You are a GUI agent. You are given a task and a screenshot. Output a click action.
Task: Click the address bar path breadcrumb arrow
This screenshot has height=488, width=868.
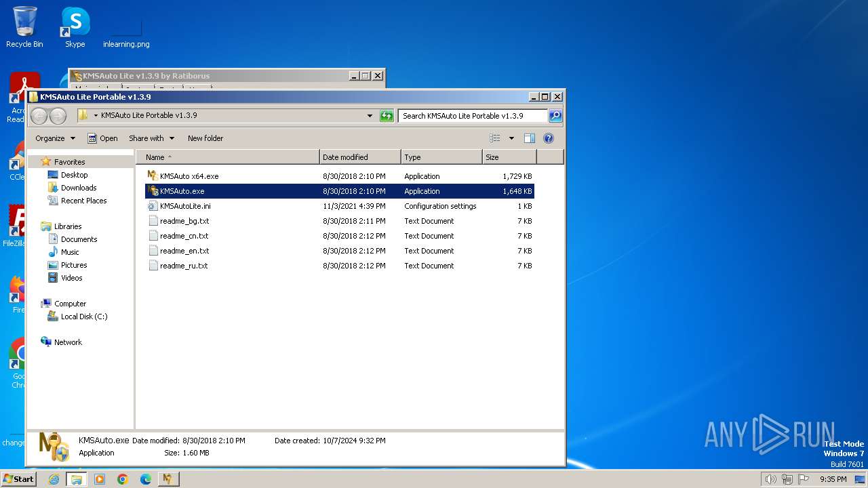click(96, 116)
